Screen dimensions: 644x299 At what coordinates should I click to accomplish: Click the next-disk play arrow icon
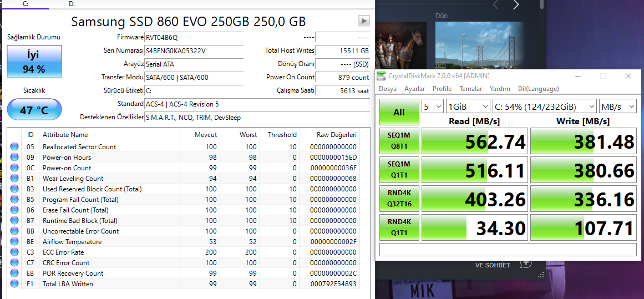pos(364,21)
